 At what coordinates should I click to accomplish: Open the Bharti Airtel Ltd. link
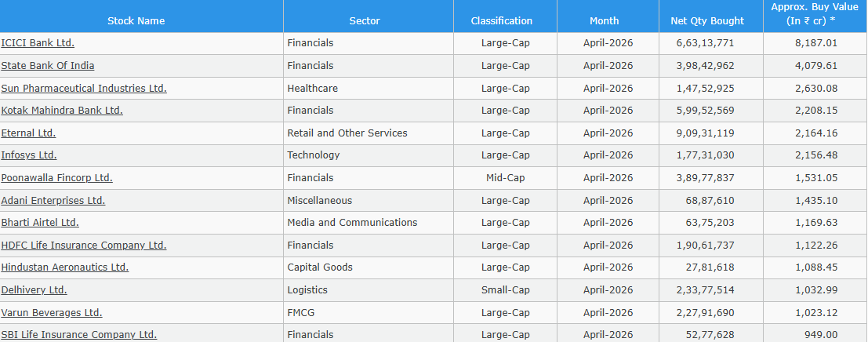pos(40,223)
